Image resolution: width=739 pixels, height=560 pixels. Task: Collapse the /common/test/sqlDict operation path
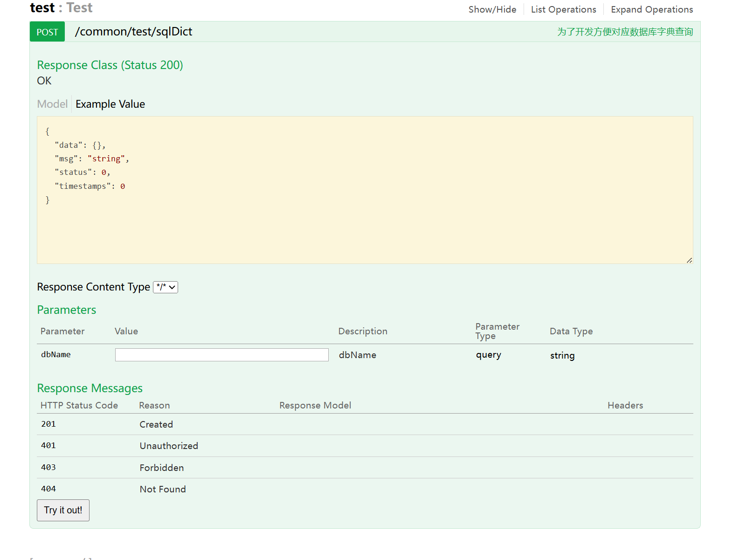tap(133, 32)
